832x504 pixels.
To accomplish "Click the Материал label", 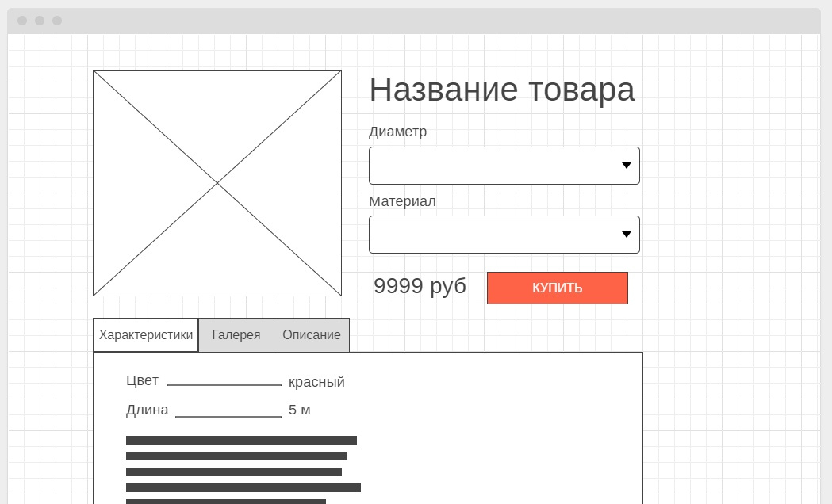I will [x=402, y=201].
